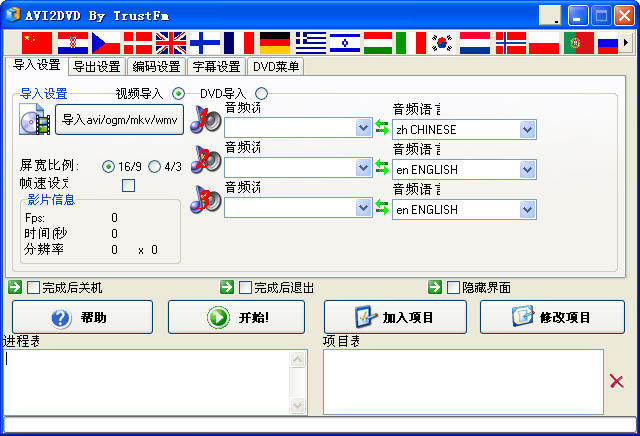Click the 加入项目 button

pyautogui.click(x=396, y=317)
